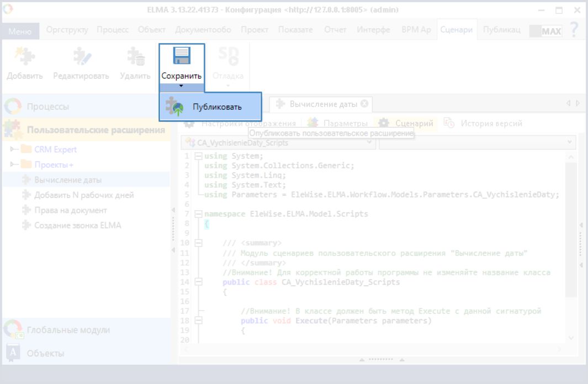This screenshot has height=384, width=588.
Task: Click the bottom panel splitter handle
Action: click(x=381, y=359)
